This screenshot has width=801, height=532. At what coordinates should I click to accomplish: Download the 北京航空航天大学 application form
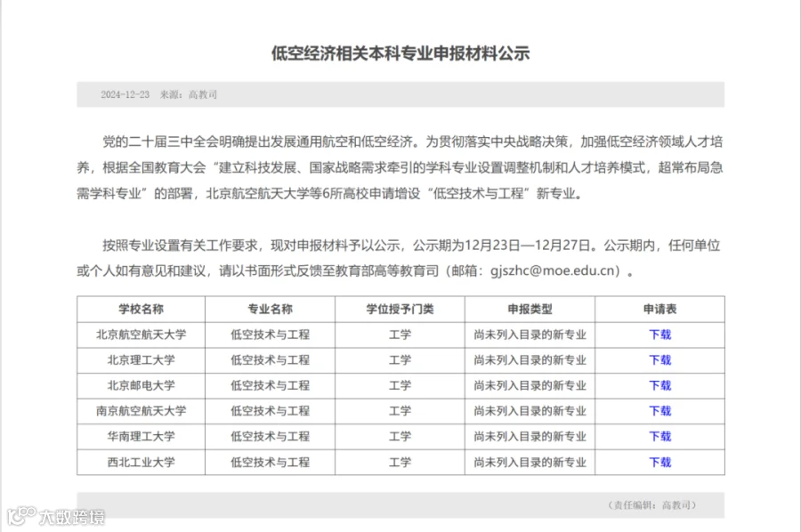(x=659, y=335)
